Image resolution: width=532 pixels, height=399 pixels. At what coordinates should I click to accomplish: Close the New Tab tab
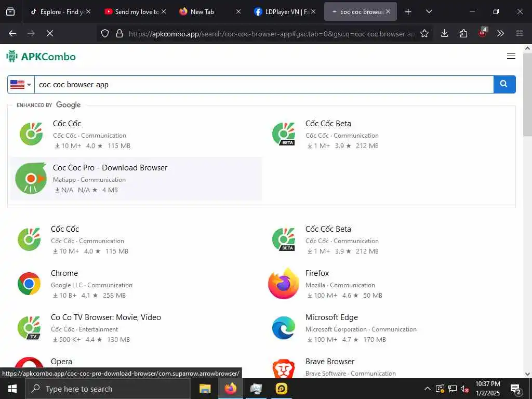pyautogui.click(x=238, y=11)
